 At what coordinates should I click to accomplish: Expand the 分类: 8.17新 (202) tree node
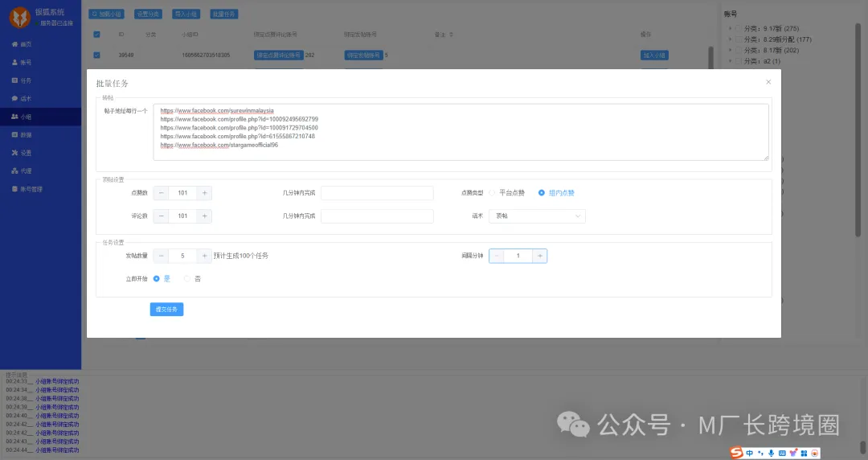pos(730,50)
